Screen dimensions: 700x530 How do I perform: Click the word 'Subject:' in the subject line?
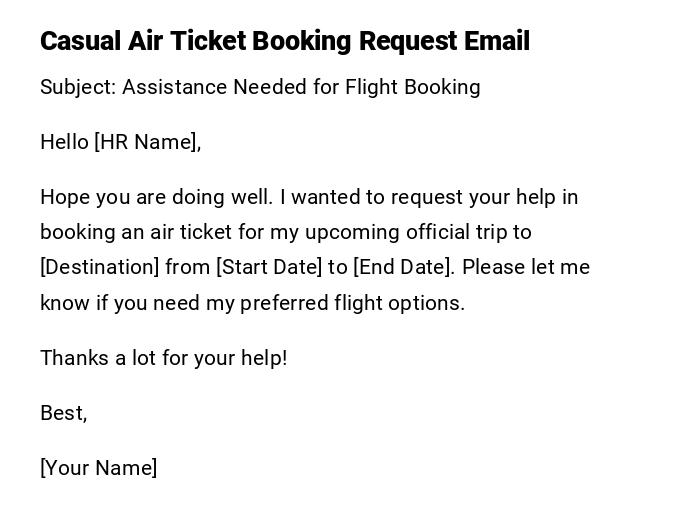click(78, 87)
